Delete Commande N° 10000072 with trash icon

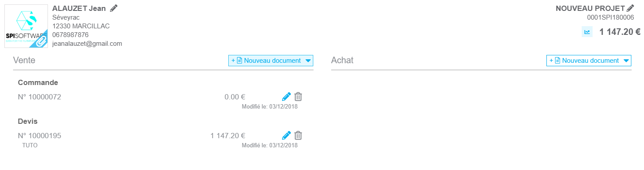(x=298, y=97)
